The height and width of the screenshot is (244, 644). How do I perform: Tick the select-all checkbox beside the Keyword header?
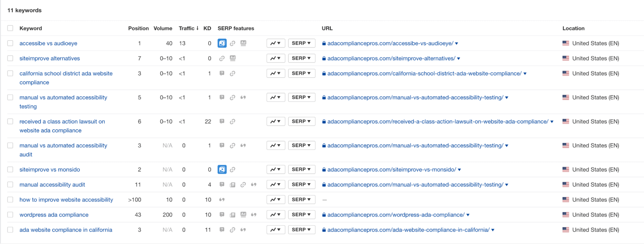(10, 28)
